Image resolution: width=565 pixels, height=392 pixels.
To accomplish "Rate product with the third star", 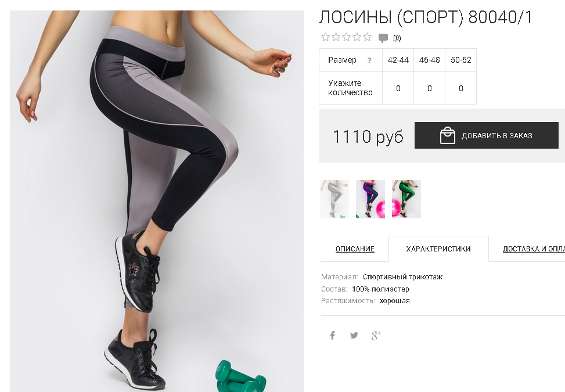I will click(346, 37).
